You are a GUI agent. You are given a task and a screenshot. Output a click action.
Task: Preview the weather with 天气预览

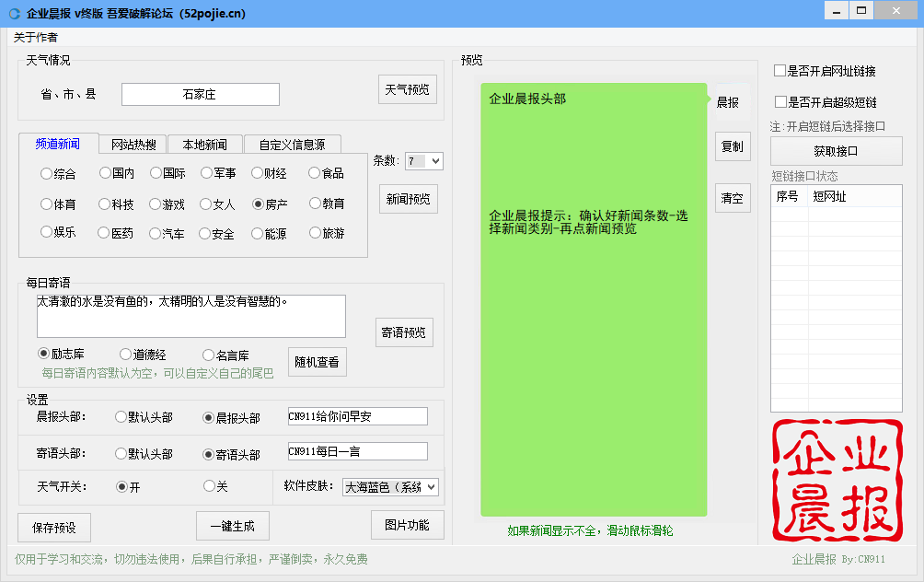[407, 89]
